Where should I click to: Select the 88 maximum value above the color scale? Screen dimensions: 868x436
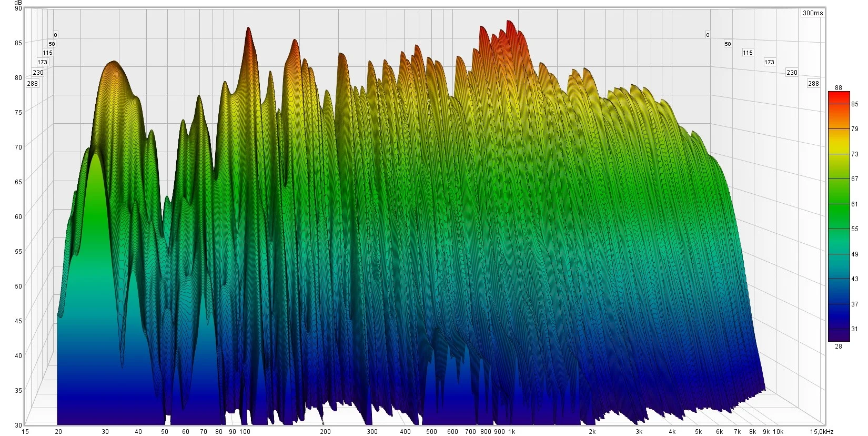click(839, 87)
